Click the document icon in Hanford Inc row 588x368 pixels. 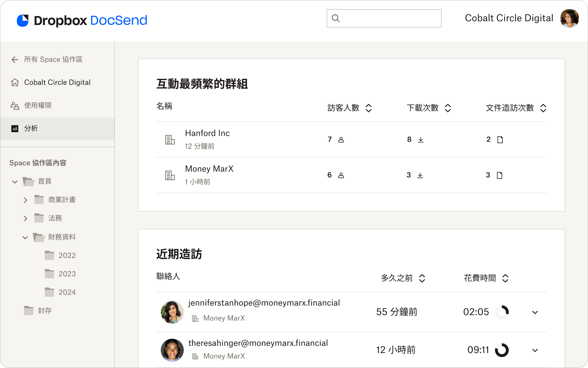pyautogui.click(x=500, y=140)
